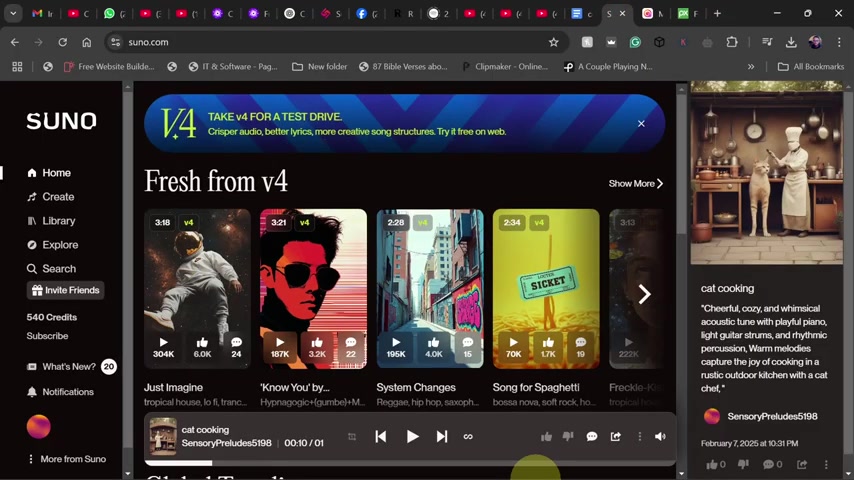Viewport: 854px width, 480px height.
Task: Reload the page in browser
Action: click(63, 42)
